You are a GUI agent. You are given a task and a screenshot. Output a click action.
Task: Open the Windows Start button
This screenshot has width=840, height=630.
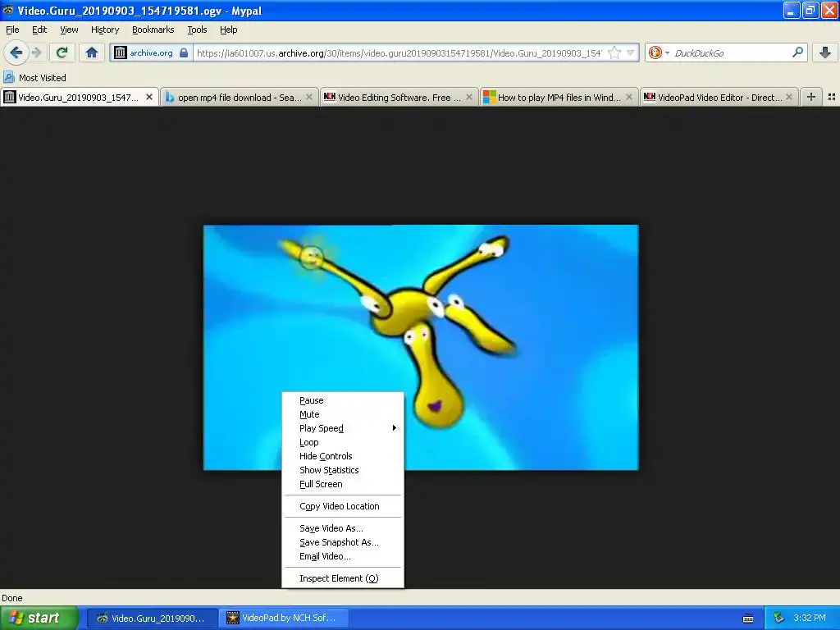[x=39, y=618]
